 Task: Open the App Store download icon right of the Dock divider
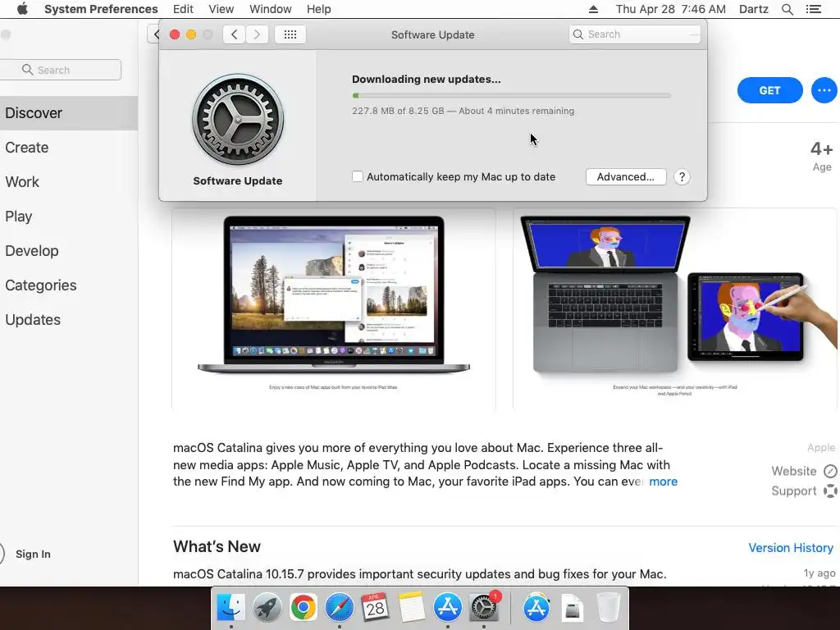pos(536,608)
